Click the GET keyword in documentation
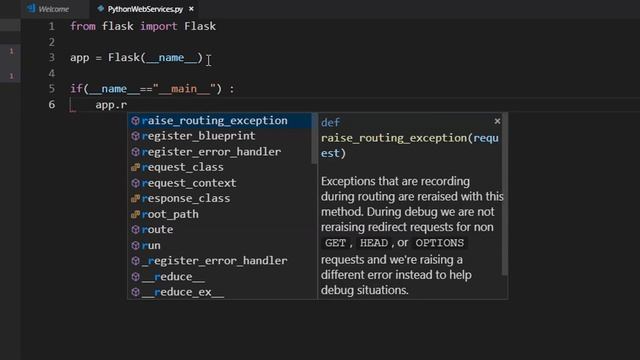640x360 pixels. coord(336,243)
